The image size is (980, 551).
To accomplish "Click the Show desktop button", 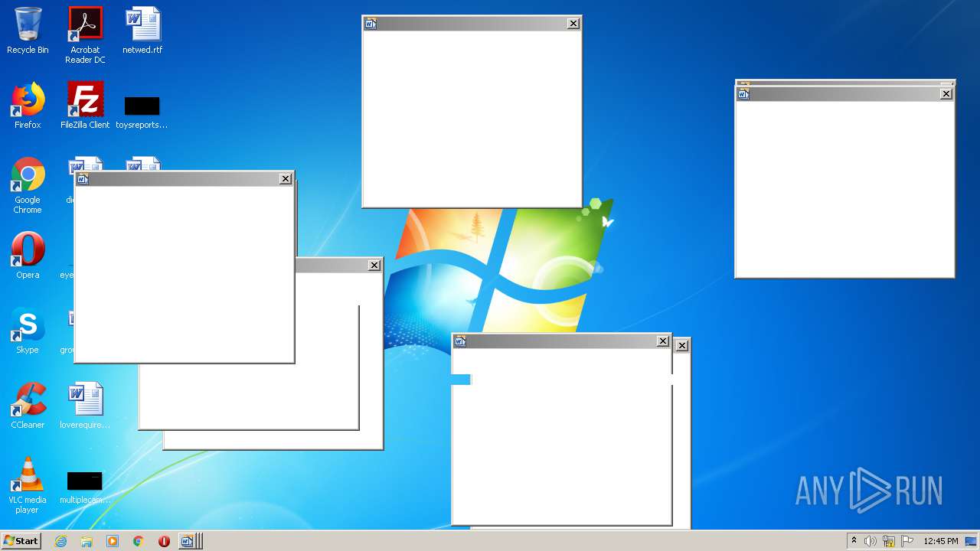I will (x=971, y=541).
